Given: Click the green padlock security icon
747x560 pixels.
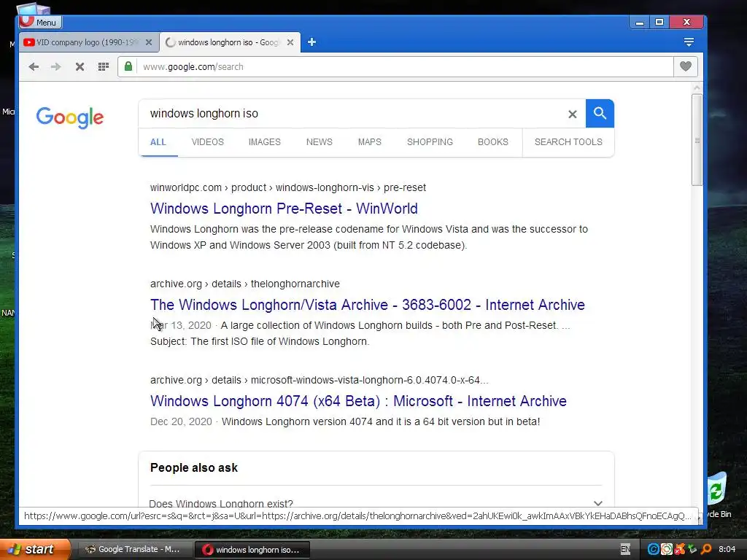Looking at the screenshot, I should (128, 66).
